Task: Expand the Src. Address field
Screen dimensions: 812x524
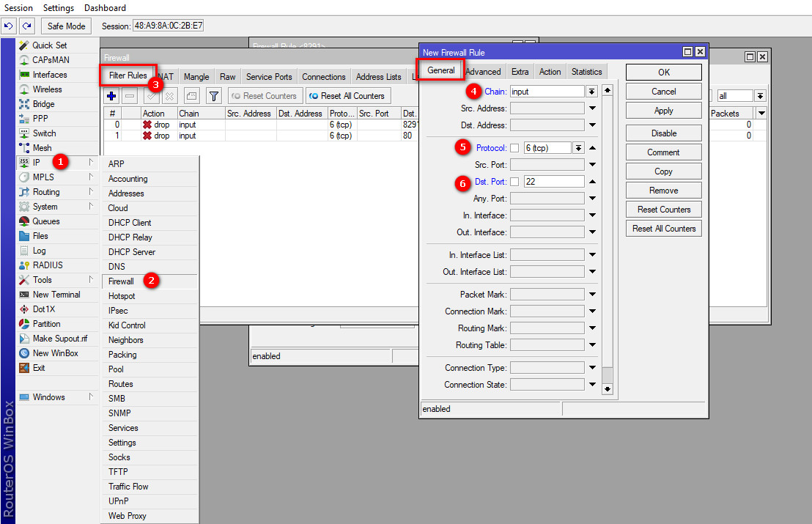Action: coord(591,108)
